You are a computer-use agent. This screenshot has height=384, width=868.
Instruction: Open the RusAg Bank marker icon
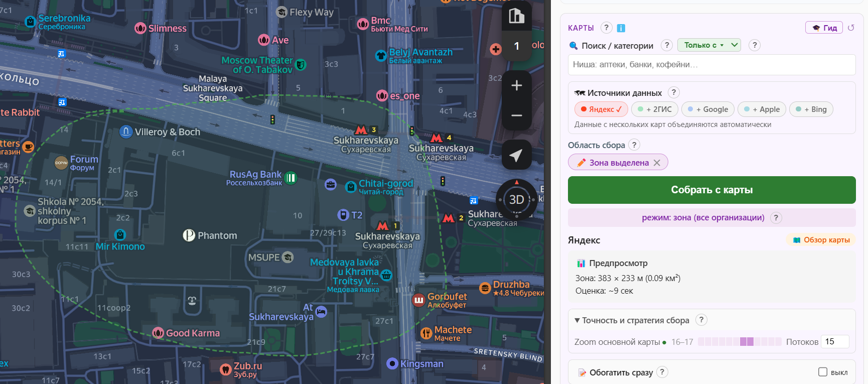click(x=291, y=178)
